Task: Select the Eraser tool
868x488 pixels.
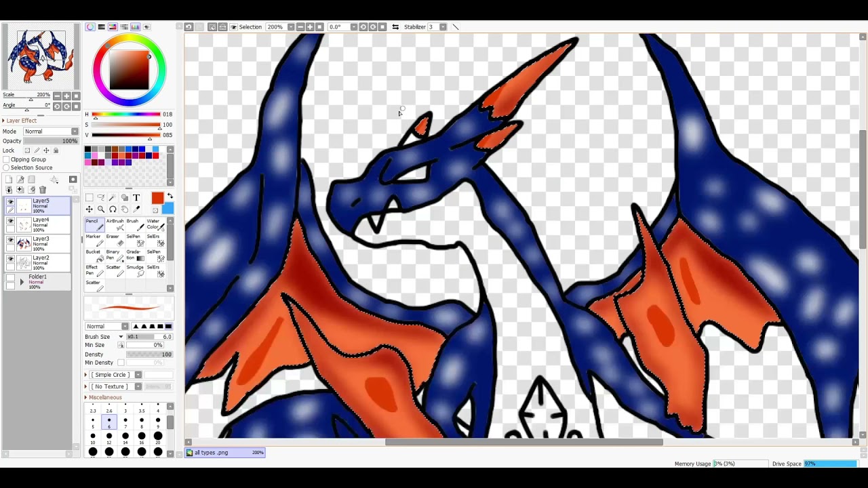Action: click(x=114, y=241)
